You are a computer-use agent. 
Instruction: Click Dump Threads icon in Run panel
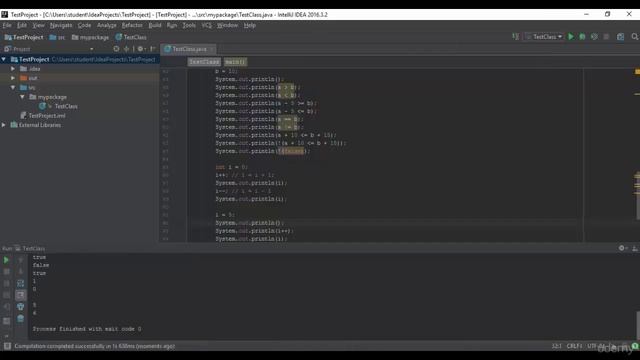pyautogui.click(x=6, y=295)
